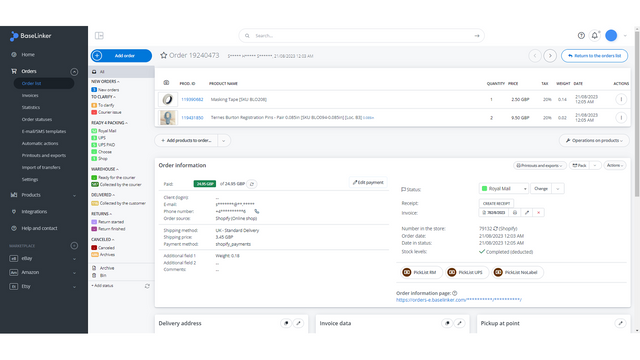Click the PickList UPS button
The width and height of the screenshot is (640, 360).
[x=467, y=272]
